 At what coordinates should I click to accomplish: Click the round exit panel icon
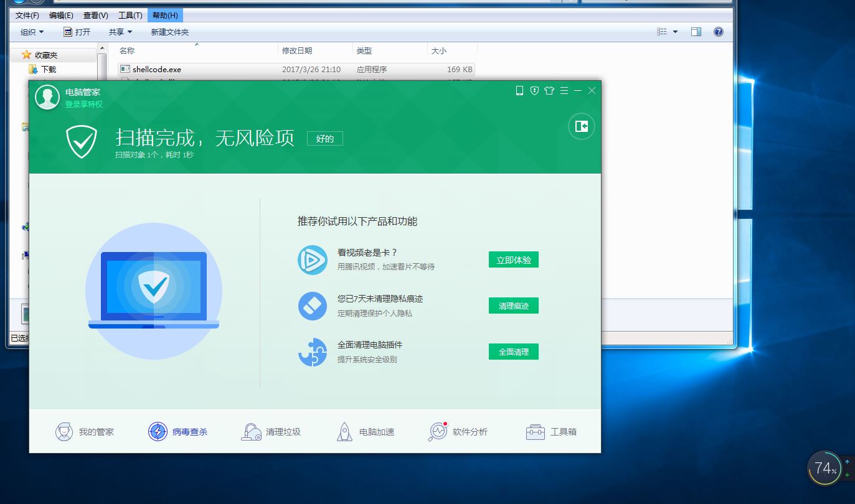click(582, 127)
